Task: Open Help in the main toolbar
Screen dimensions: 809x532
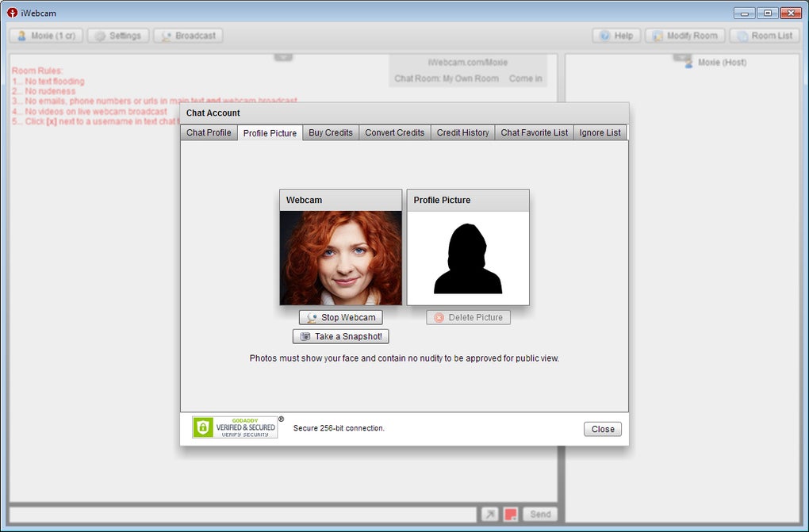Action: (x=616, y=36)
